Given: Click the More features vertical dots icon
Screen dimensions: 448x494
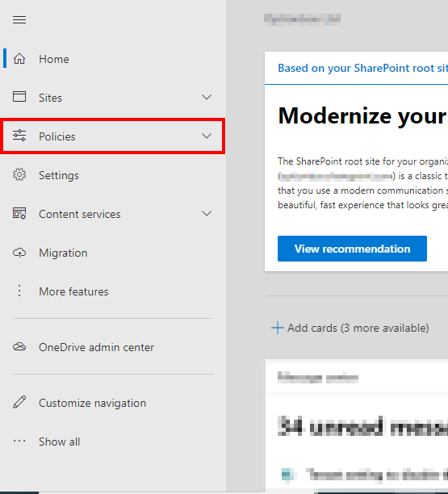Looking at the screenshot, I should click(19, 291).
